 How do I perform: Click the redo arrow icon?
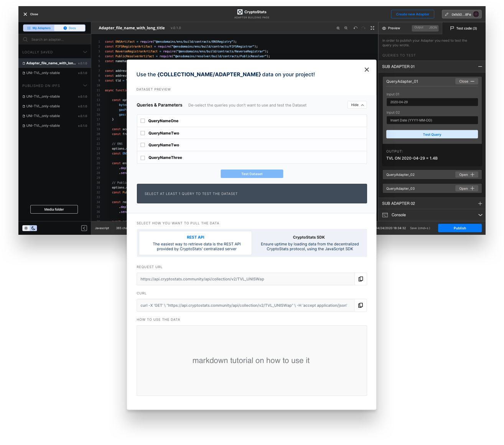pos(364,28)
